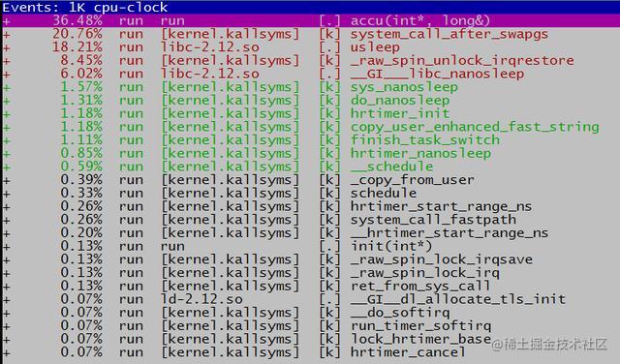Image resolution: width=620 pixels, height=364 pixels.
Task: Click the ret_from_sys_call symbol
Action: click(420, 287)
